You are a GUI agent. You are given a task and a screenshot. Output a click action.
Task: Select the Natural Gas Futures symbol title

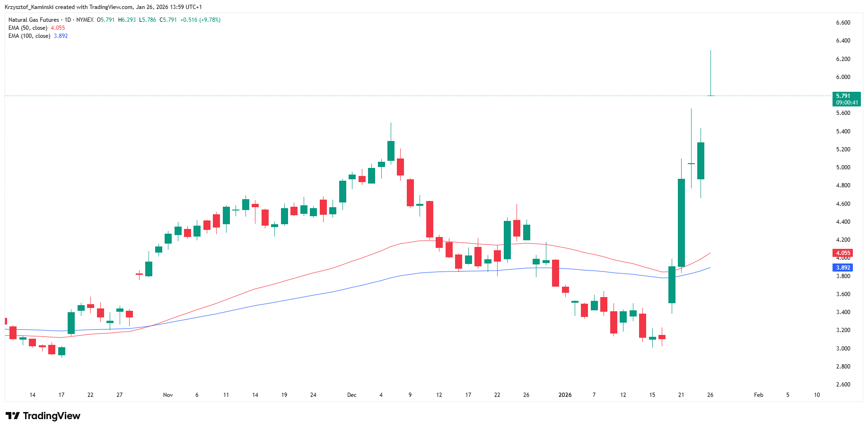click(34, 20)
